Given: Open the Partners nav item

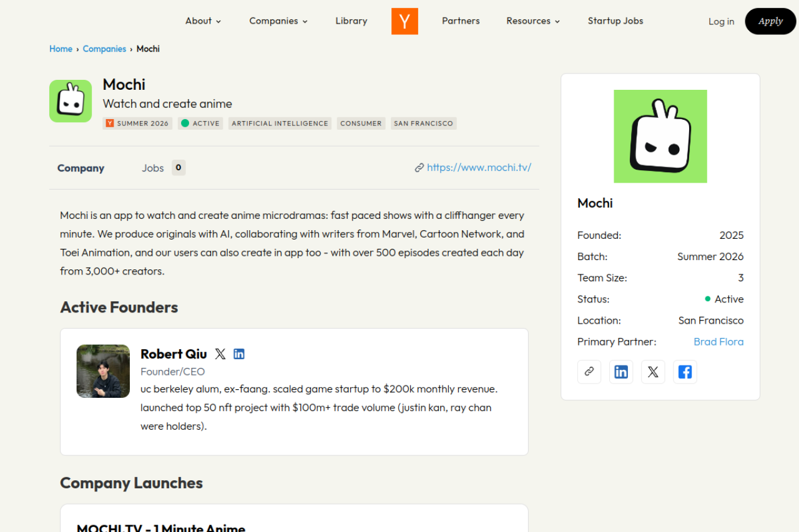Looking at the screenshot, I should pos(461,21).
